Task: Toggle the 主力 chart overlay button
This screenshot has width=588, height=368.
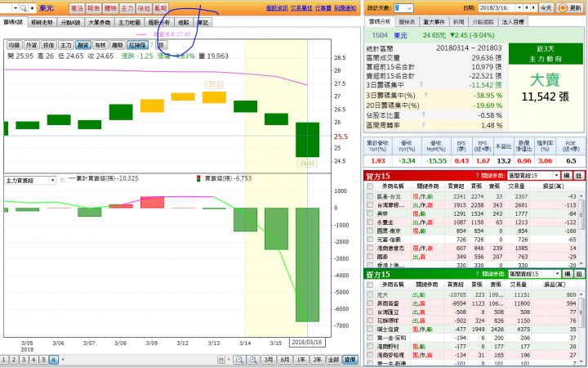Action: click(65, 45)
